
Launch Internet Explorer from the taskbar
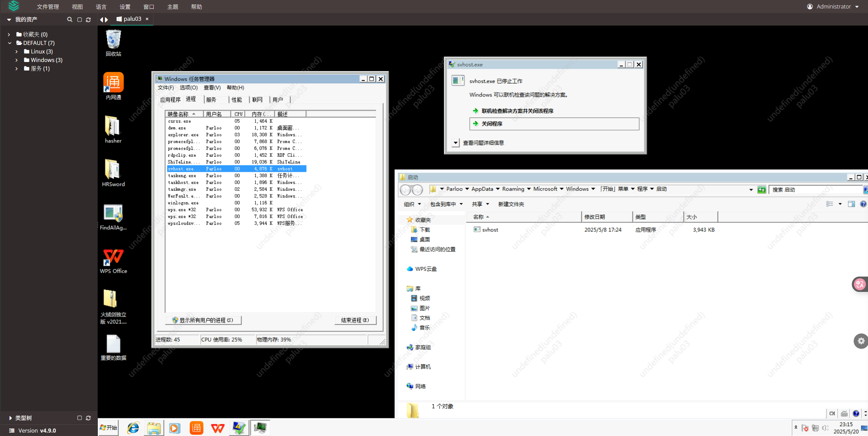pyautogui.click(x=133, y=428)
